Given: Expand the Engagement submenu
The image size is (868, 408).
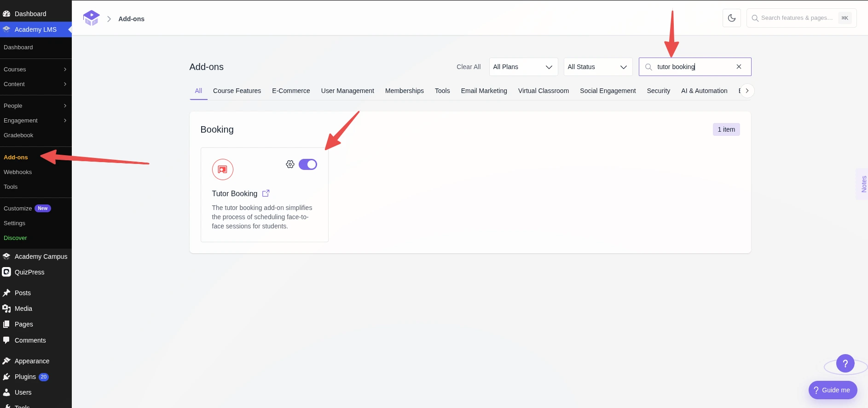Looking at the screenshot, I should 36,121.
